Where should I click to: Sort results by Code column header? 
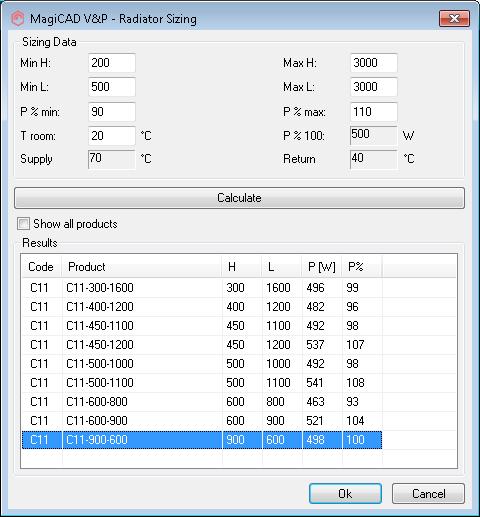42,267
